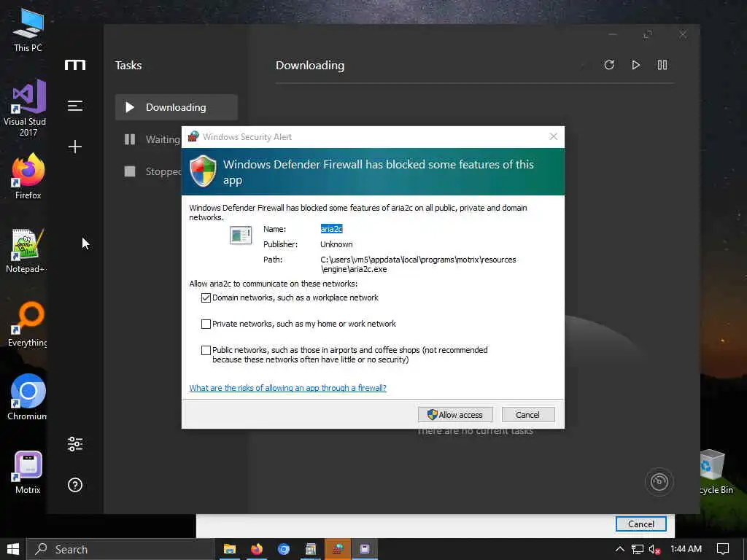Open This PC desktop icon
The height and width of the screenshot is (560, 747).
point(28,30)
